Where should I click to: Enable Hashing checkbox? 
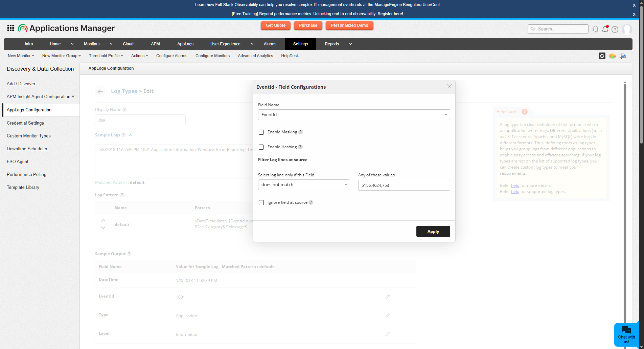pos(261,147)
